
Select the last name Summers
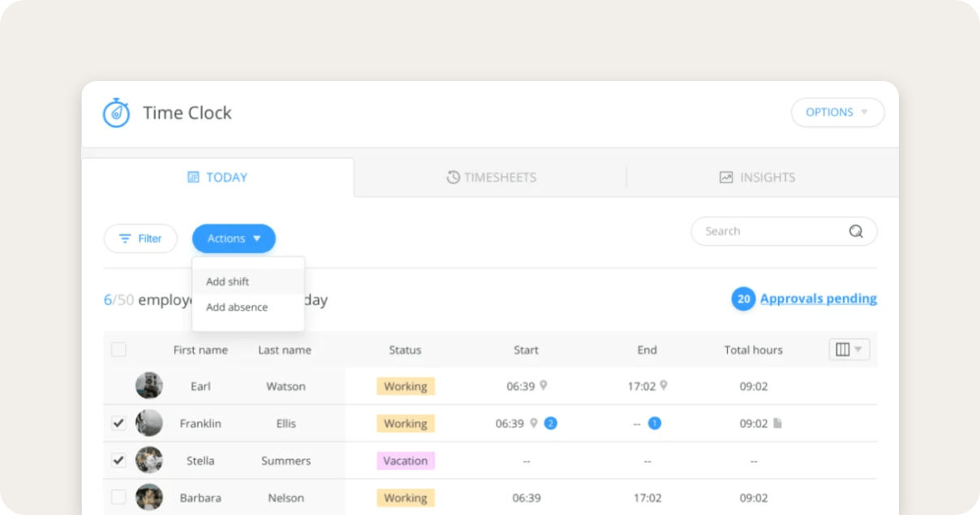(x=286, y=461)
